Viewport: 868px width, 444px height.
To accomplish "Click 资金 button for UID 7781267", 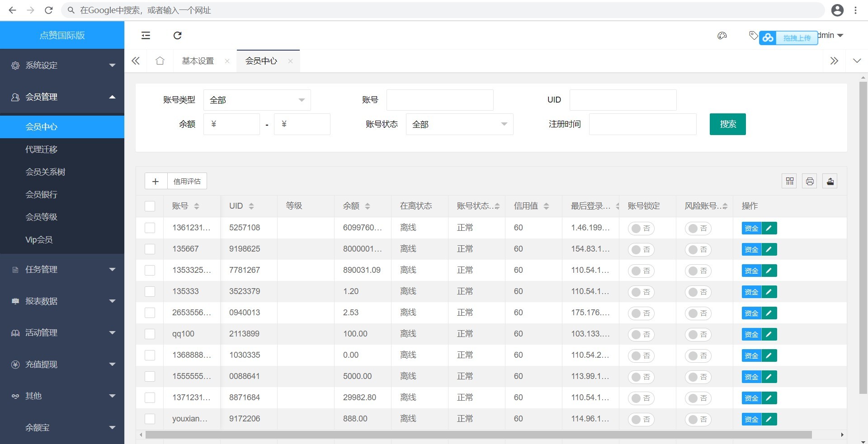I will pyautogui.click(x=751, y=271).
